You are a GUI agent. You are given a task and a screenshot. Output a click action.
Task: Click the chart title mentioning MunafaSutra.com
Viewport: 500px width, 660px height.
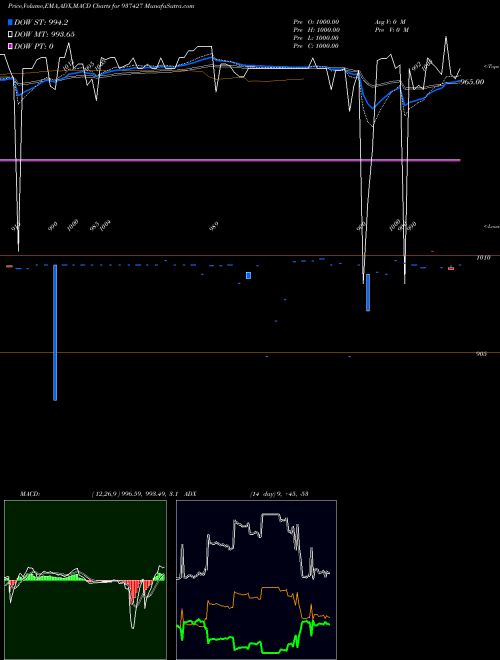[x=101, y=6]
